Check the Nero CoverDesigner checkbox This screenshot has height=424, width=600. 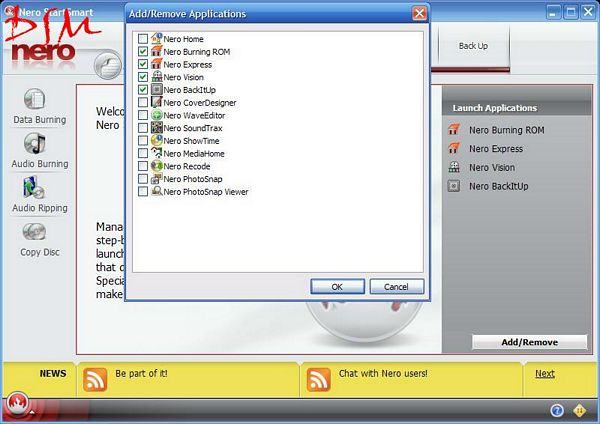[x=143, y=103]
